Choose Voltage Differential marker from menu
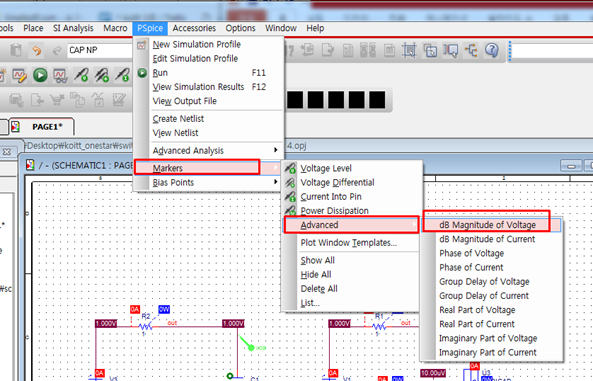 click(x=337, y=183)
